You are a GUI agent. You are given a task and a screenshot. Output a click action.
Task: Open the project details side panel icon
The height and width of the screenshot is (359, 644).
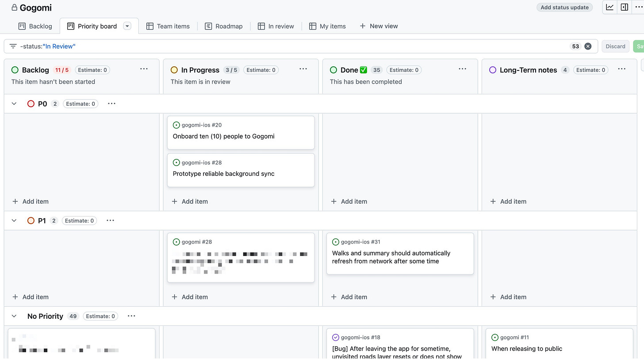624,7
